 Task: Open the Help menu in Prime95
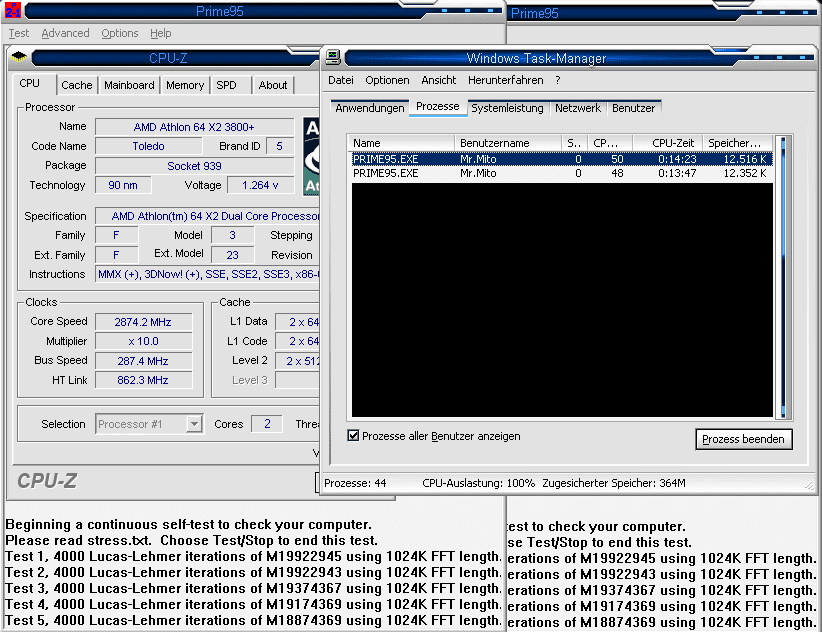[x=160, y=33]
